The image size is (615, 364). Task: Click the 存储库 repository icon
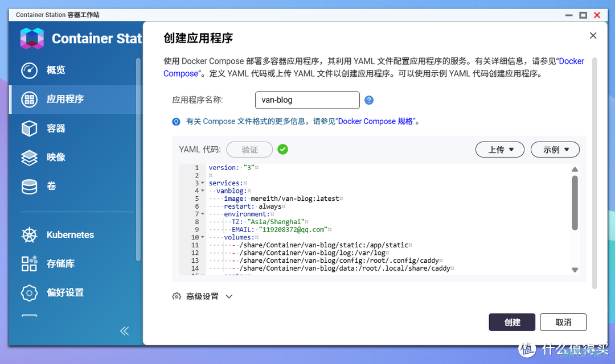click(30, 264)
